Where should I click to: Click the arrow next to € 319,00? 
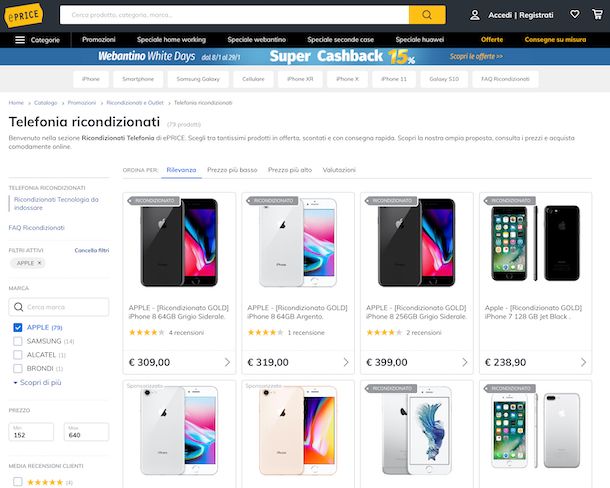[346, 362]
